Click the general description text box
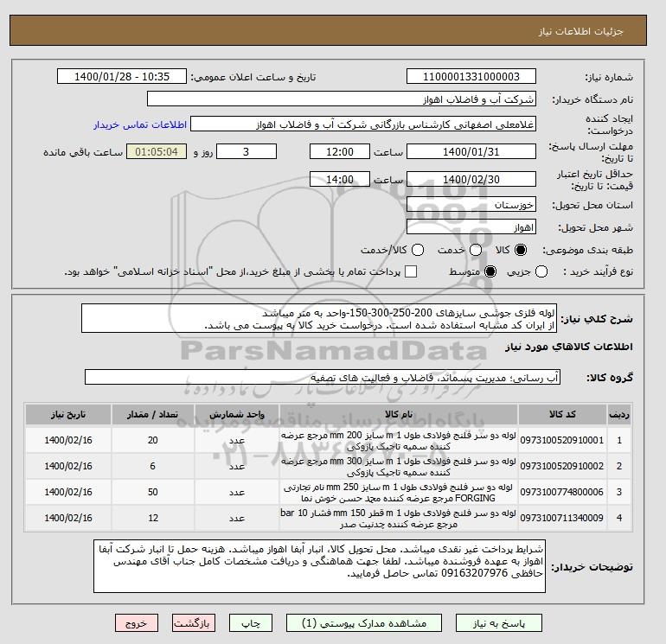Image resolution: width=666 pixels, height=644 pixels. point(319,318)
